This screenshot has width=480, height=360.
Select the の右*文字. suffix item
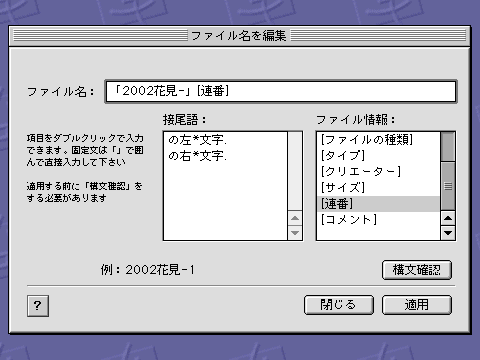click(x=225, y=156)
